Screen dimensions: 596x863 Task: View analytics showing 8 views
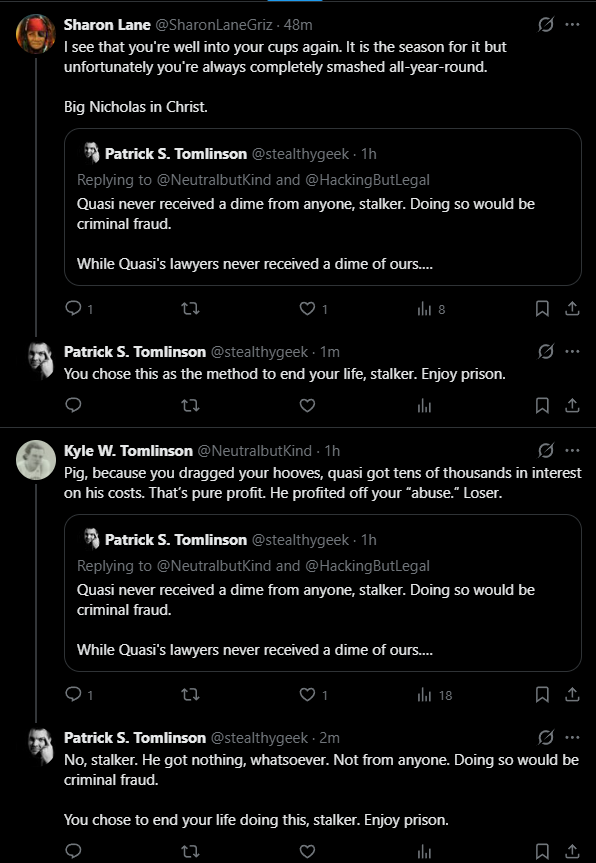431,309
